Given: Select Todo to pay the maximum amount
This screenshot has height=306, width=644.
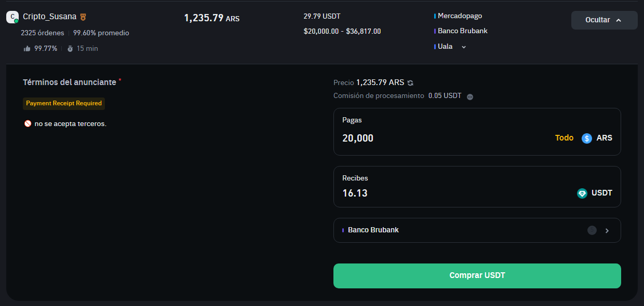Looking at the screenshot, I should coord(564,138).
